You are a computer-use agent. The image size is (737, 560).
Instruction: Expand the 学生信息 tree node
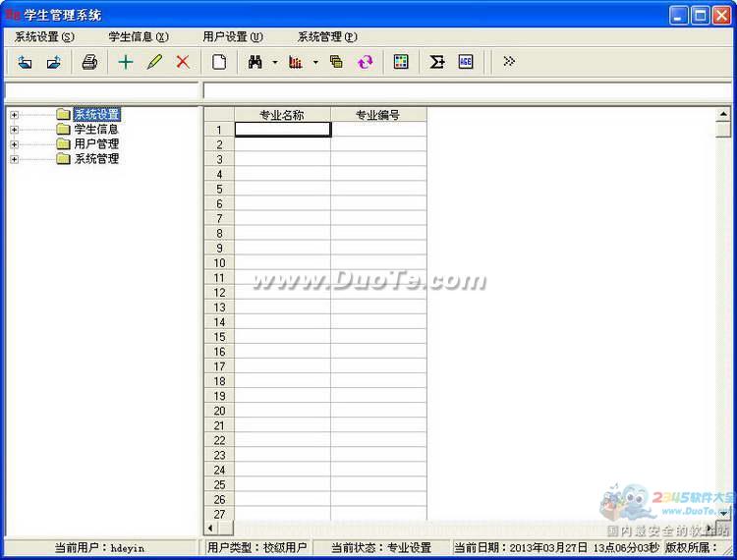pyautogui.click(x=14, y=130)
